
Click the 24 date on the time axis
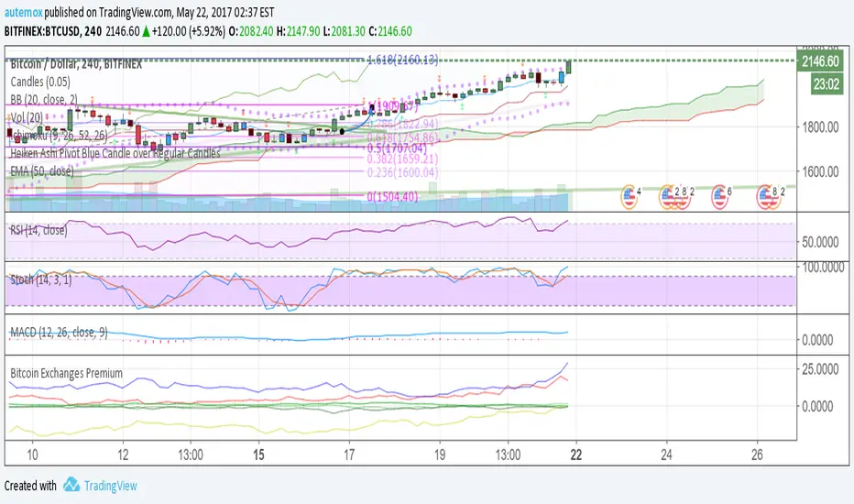pyautogui.click(x=667, y=455)
